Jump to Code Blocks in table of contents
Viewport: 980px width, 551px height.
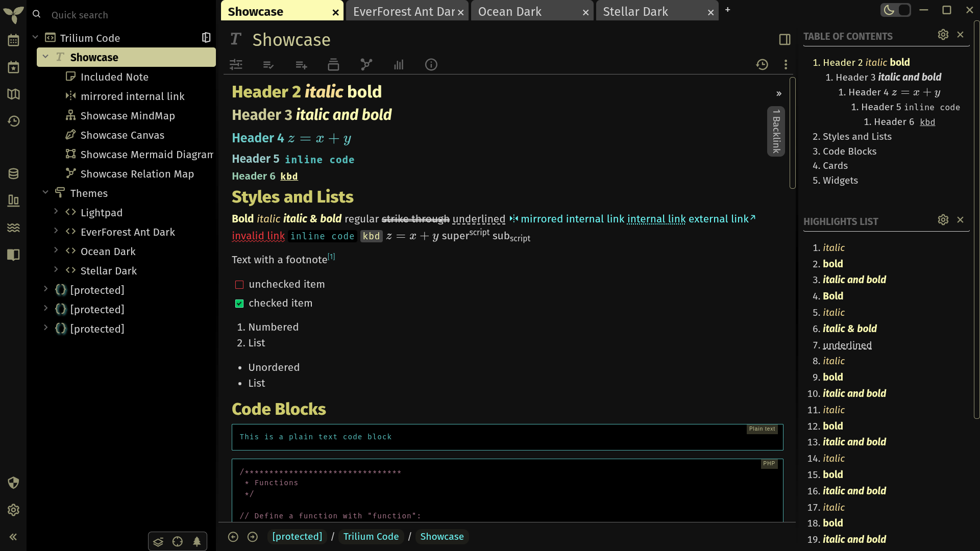[849, 152]
